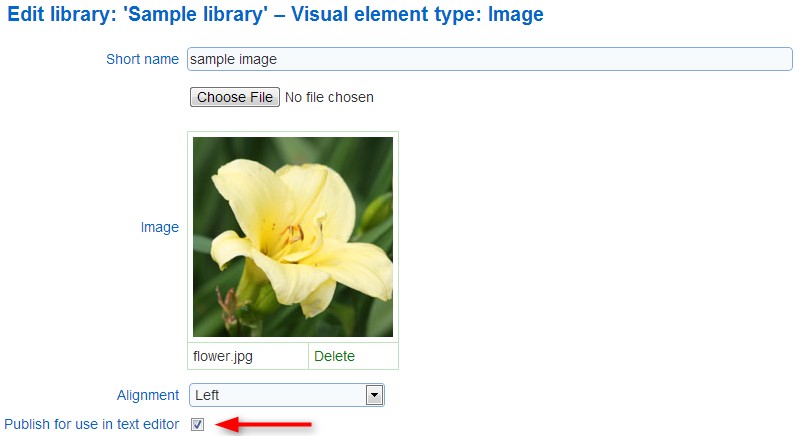Click 'Sample library' in the page heading
This screenshot has height=436, width=797.
196,14
